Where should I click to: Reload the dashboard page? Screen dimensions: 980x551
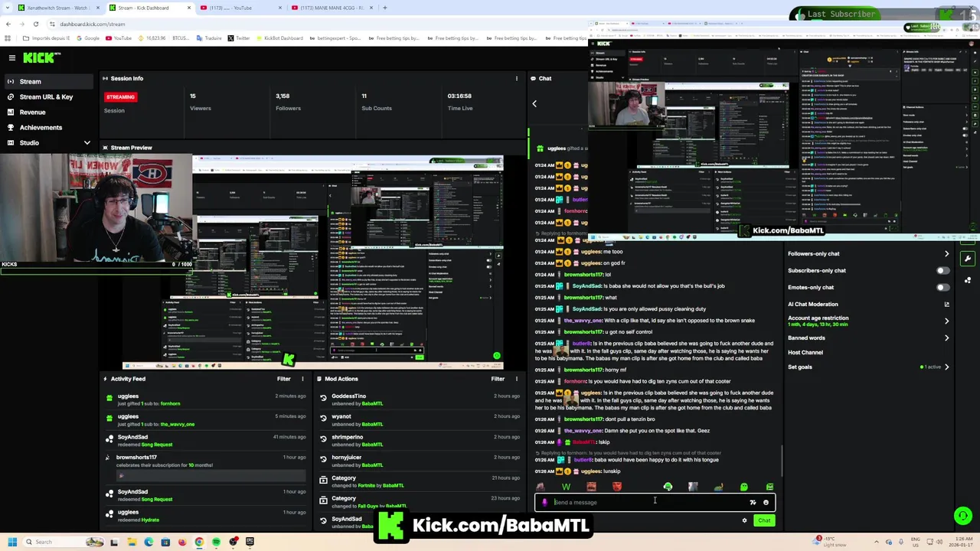pos(36,24)
